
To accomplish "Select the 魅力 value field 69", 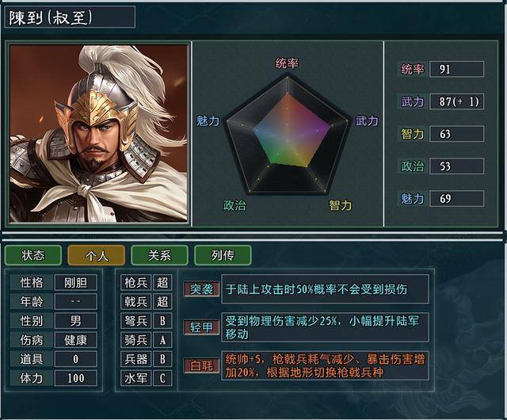I will click(x=456, y=198).
